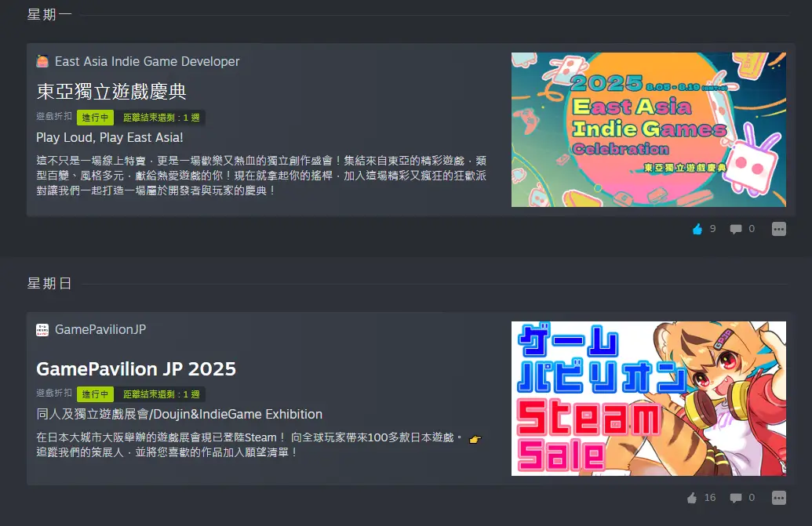Like the GamePavilion JP 2025 post

pyautogui.click(x=692, y=498)
